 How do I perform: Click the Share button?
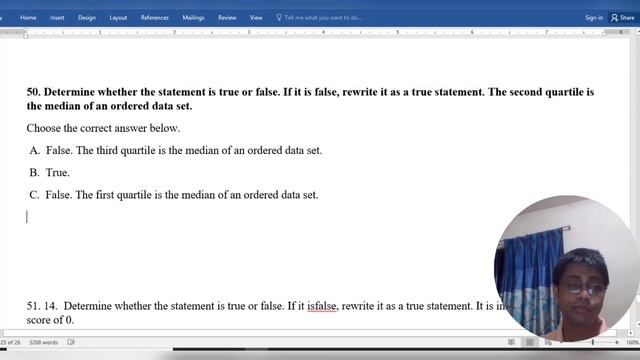point(623,18)
